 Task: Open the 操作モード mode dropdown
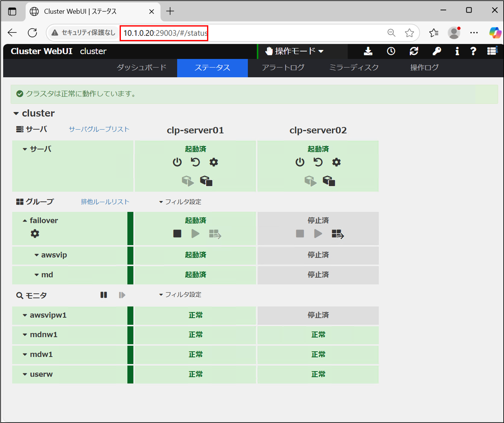coord(294,51)
